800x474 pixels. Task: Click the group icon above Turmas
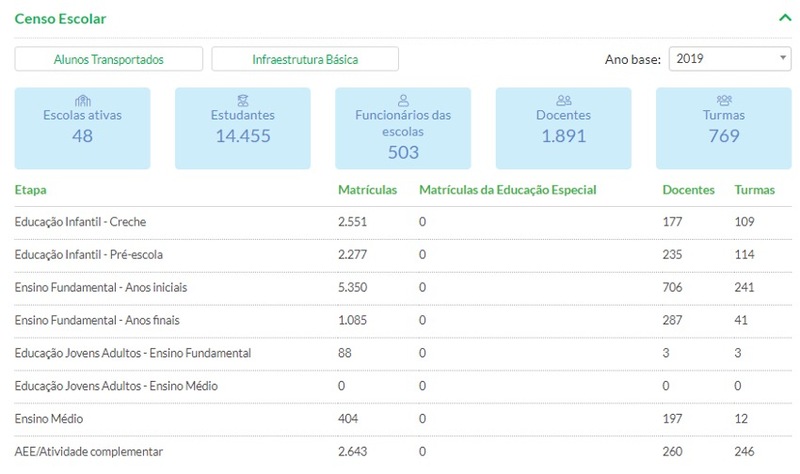coord(723,100)
